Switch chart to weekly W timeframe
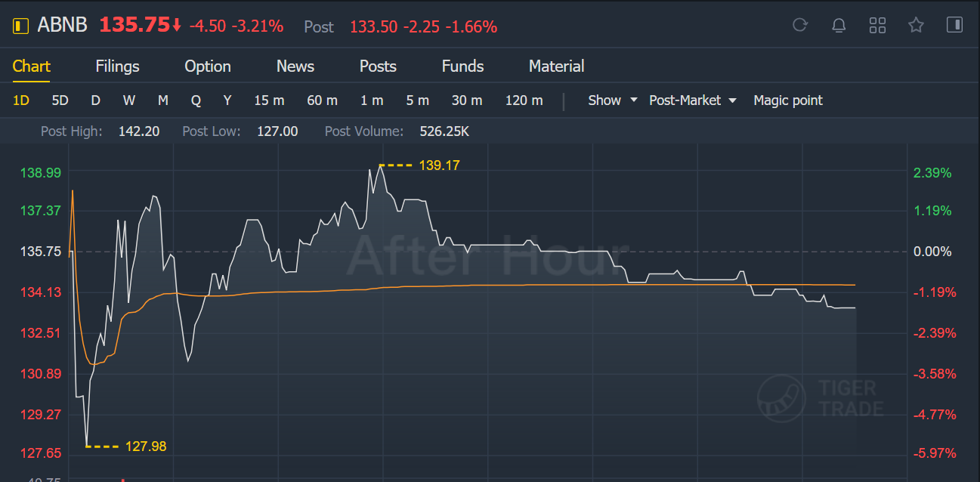 (x=129, y=100)
